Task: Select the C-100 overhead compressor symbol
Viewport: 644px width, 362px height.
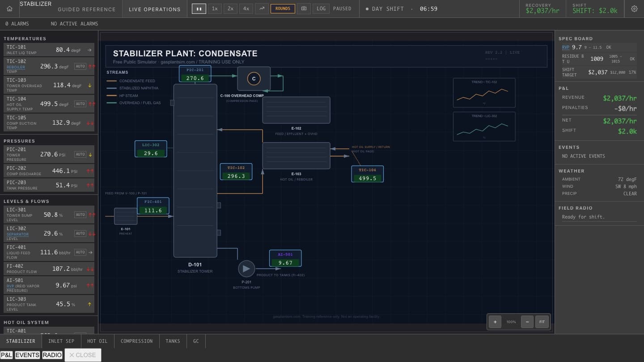Action: click(x=254, y=79)
